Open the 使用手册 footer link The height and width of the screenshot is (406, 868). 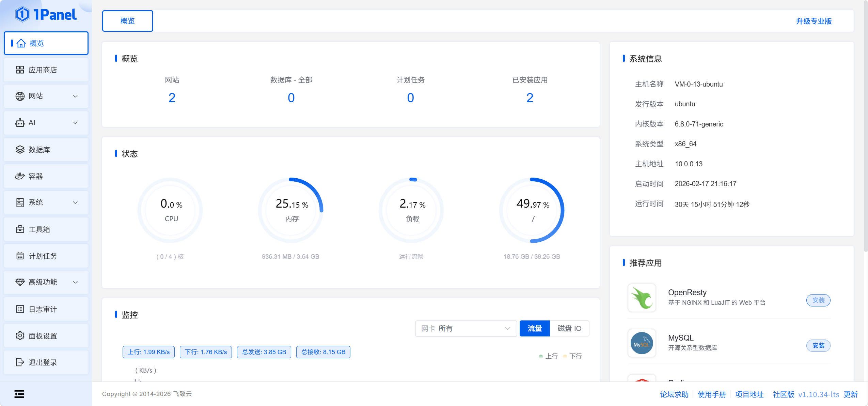point(712,394)
